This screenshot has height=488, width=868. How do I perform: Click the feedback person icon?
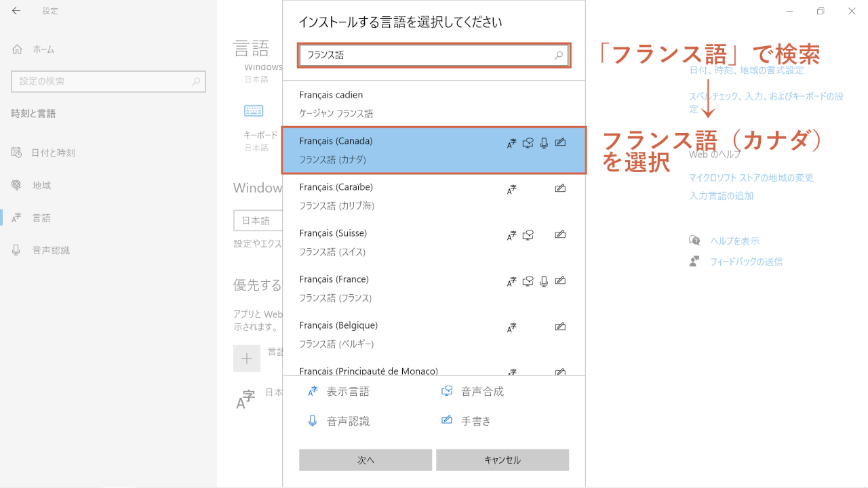pyautogui.click(x=694, y=261)
